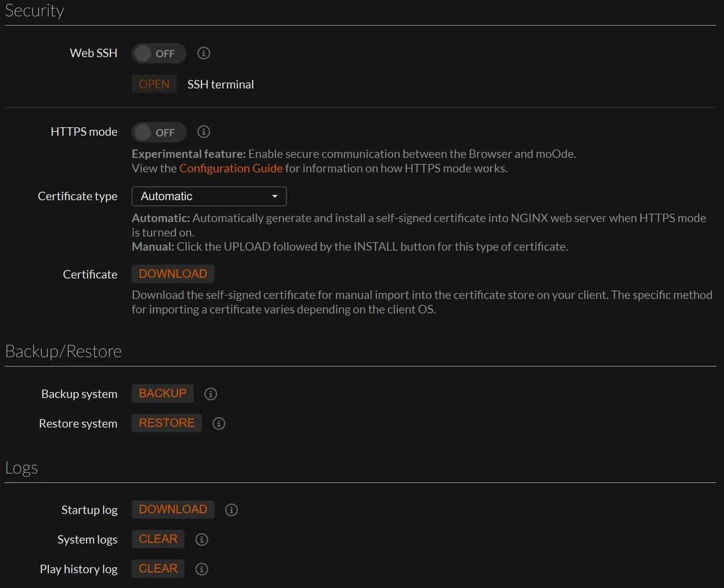Click the Logs section heading
This screenshot has width=724, height=588.
21,468
